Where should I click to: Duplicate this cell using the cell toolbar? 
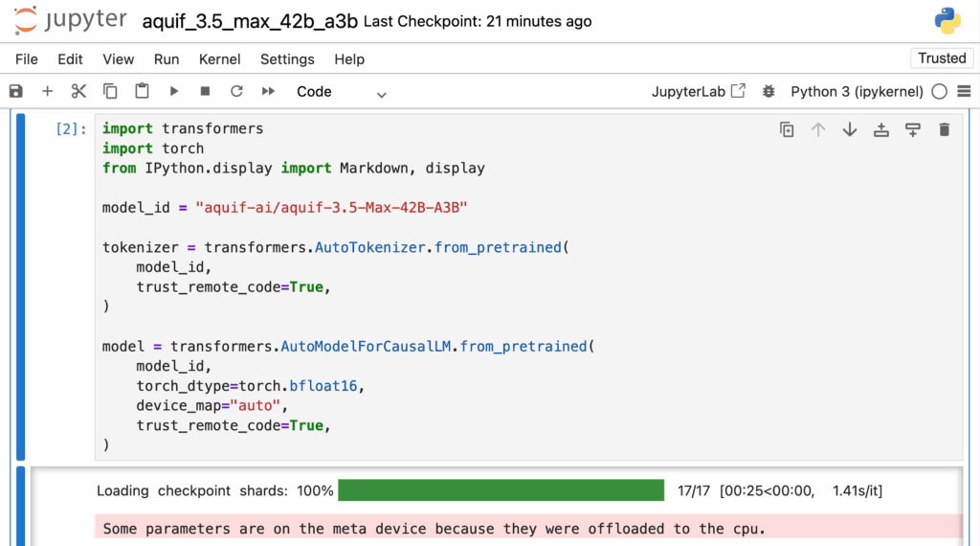[787, 129]
